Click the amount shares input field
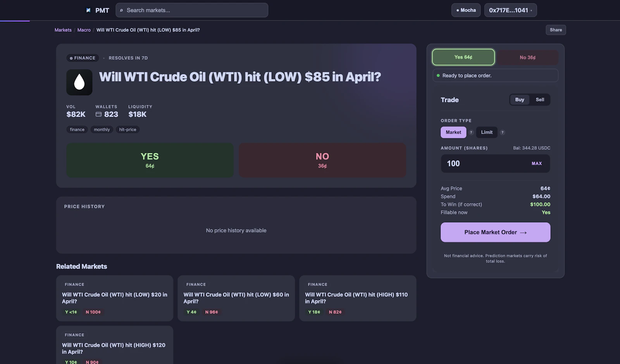Image resolution: width=620 pixels, height=364 pixels. click(495, 163)
